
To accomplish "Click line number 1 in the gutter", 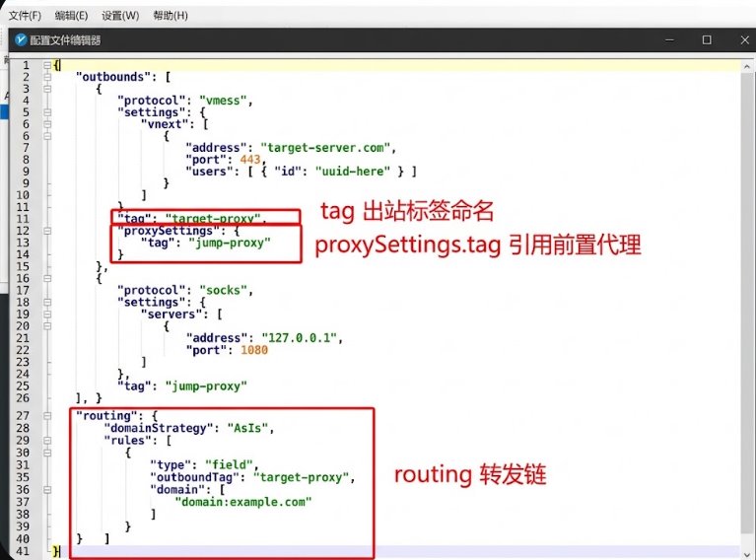I will point(26,65).
